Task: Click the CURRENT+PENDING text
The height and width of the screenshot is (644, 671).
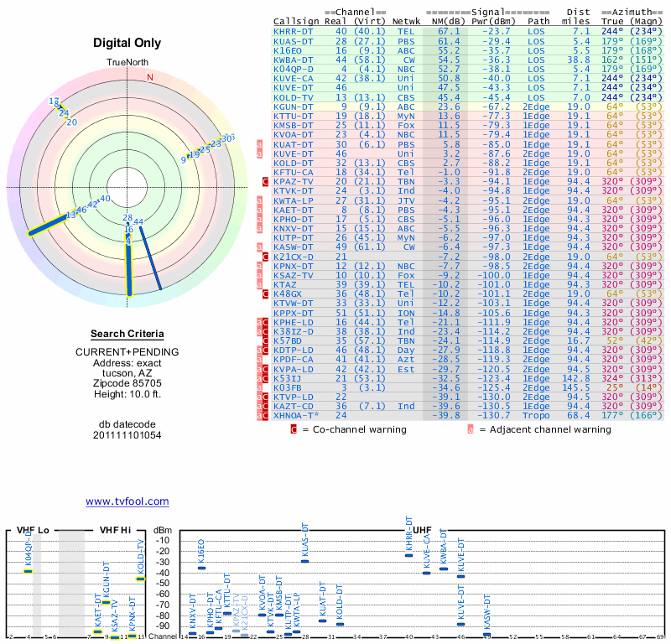Action: point(127,352)
